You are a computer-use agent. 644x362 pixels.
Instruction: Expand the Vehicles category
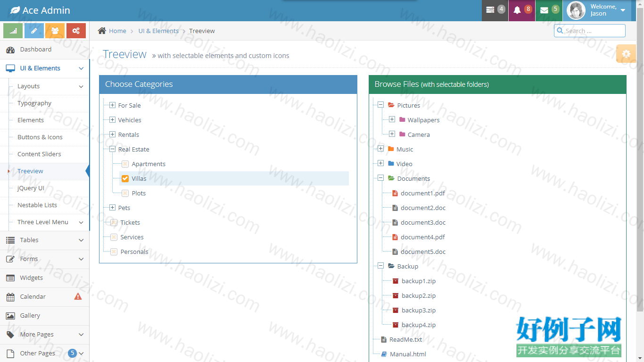(x=112, y=120)
